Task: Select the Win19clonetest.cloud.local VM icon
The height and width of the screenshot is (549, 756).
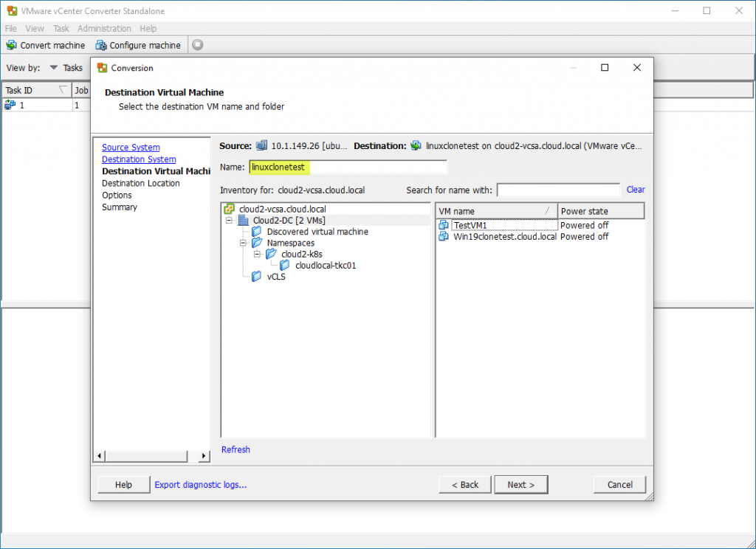Action: click(x=443, y=237)
